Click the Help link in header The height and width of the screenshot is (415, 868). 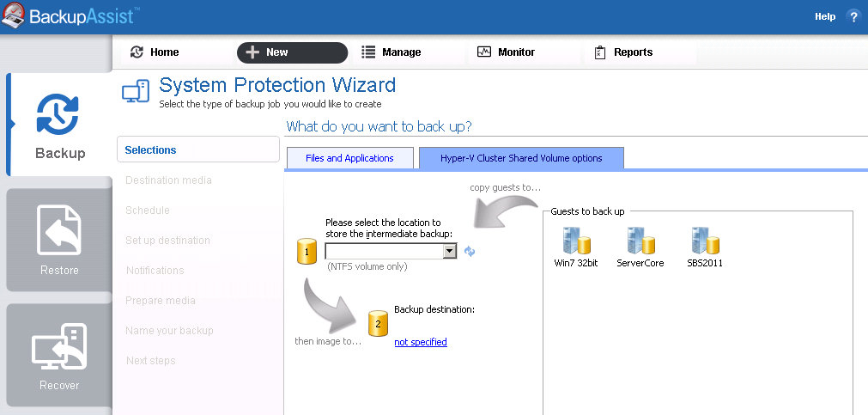[x=825, y=16]
